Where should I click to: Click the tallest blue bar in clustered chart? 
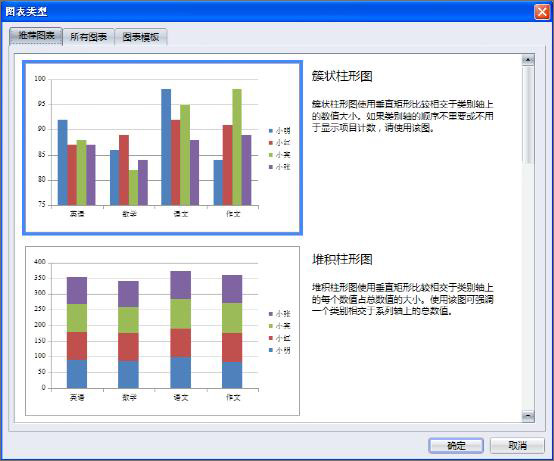166,147
